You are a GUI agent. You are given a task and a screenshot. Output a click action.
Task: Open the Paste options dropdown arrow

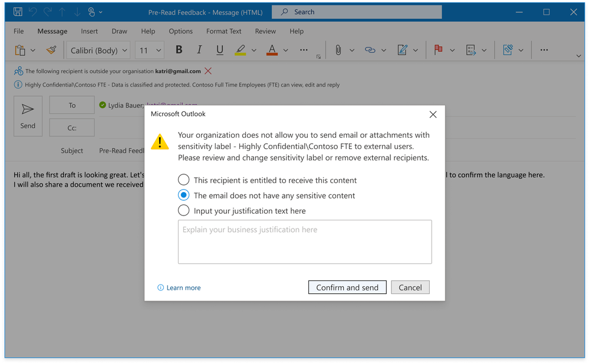pos(32,50)
